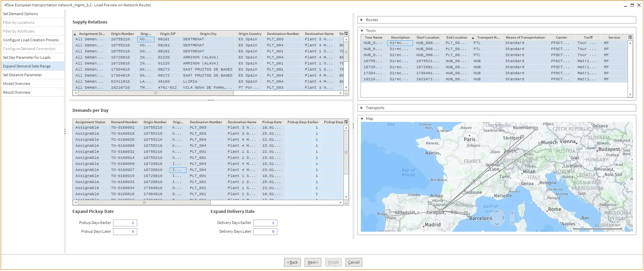Collapse the Map section
644x271 pixels.
362,119
